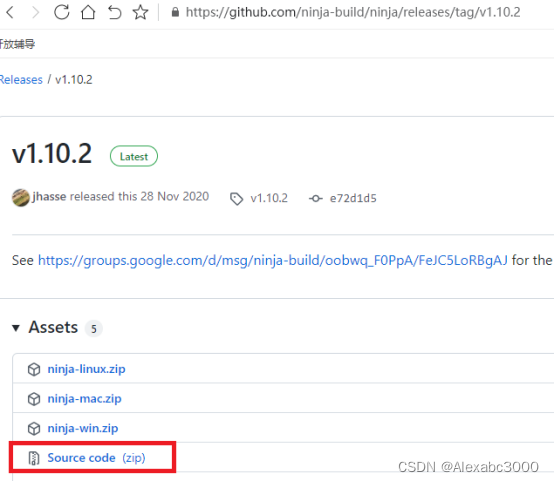Click the Assets heading
This screenshot has width=554, height=482.
pos(53,327)
